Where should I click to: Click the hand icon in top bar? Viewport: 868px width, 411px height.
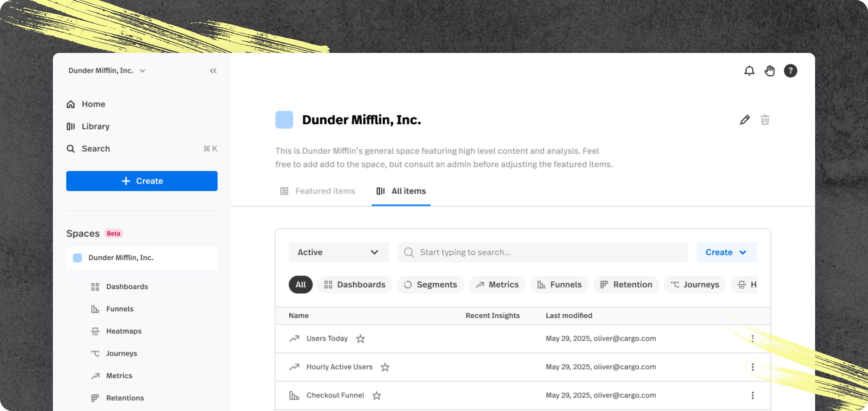[770, 71]
